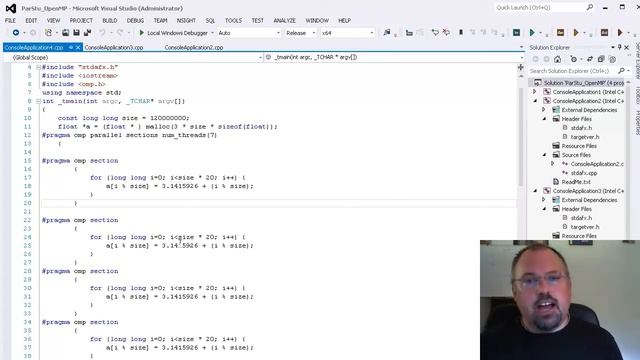The width and height of the screenshot is (640, 360).
Task: Collapse Source Files under ConsoleApplication2
Action: click(544, 155)
